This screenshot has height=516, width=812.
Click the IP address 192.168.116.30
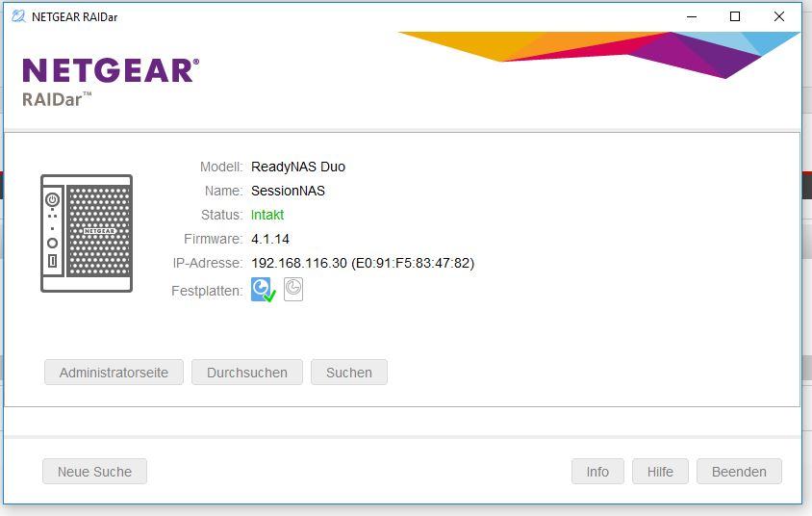point(299,263)
